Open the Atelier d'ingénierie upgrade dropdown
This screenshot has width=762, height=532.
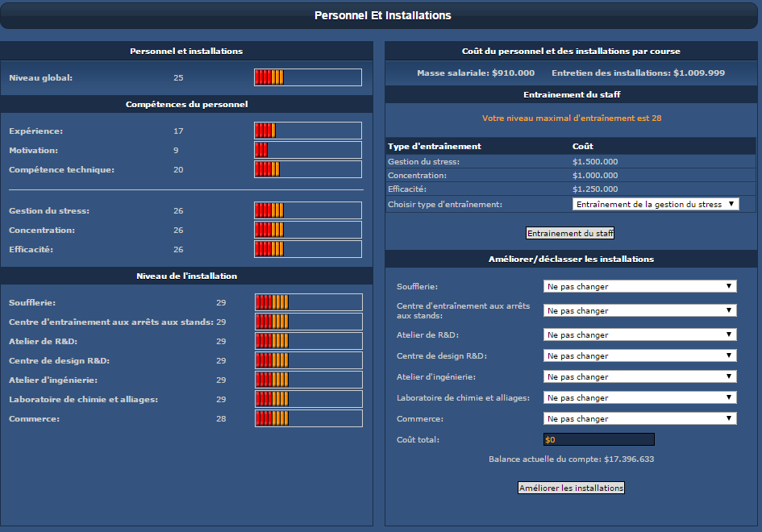pyautogui.click(x=639, y=376)
